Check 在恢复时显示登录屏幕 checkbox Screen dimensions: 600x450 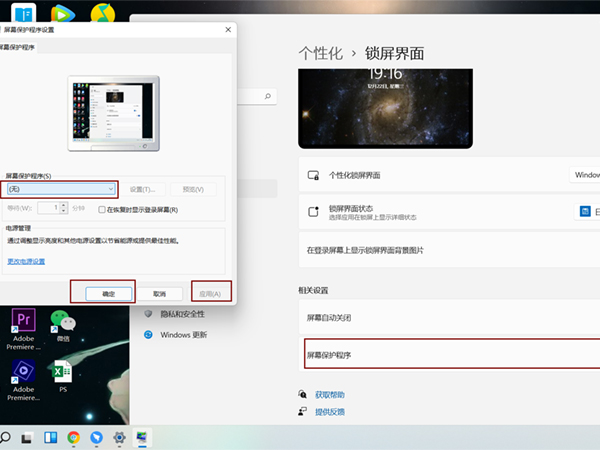click(x=102, y=210)
